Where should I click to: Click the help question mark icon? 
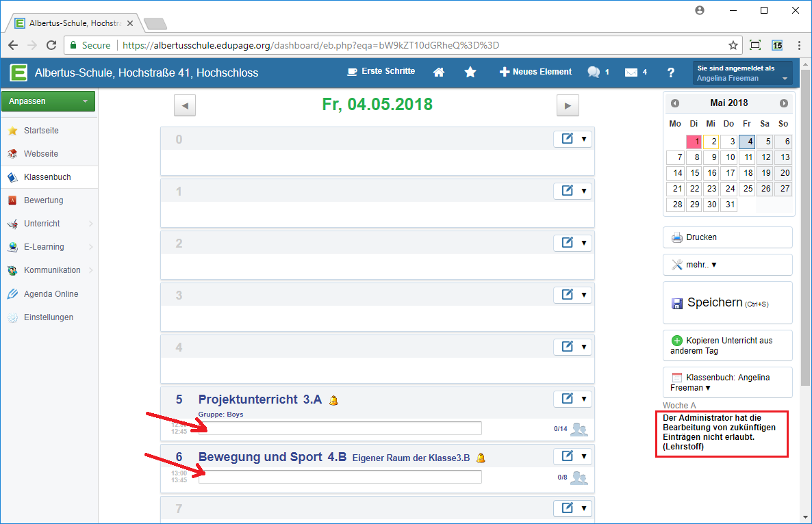(671, 72)
